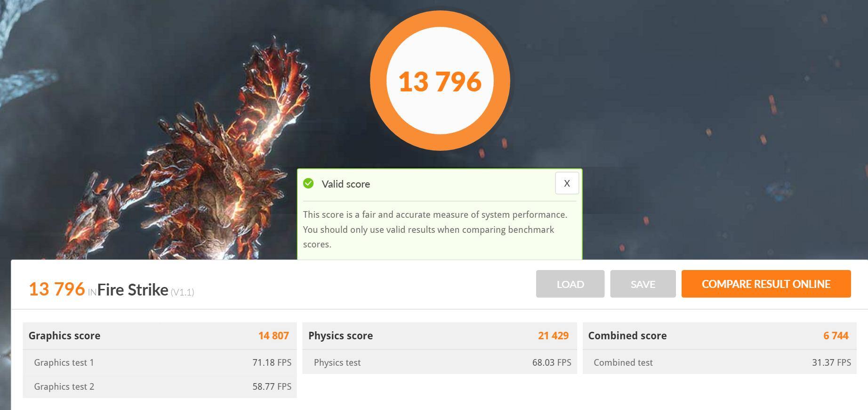Screen dimensions: 868x410
Task: Click the large orange score circle
Action: 440,81
